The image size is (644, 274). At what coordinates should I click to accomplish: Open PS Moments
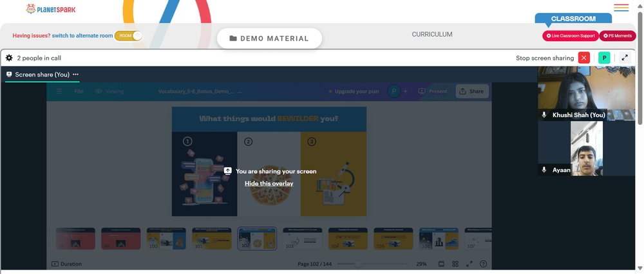coord(618,35)
